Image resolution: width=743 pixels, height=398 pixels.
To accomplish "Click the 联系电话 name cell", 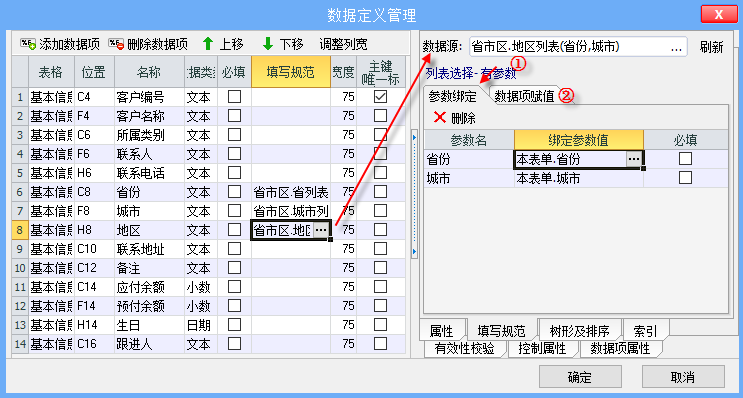I will (x=149, y=173).
